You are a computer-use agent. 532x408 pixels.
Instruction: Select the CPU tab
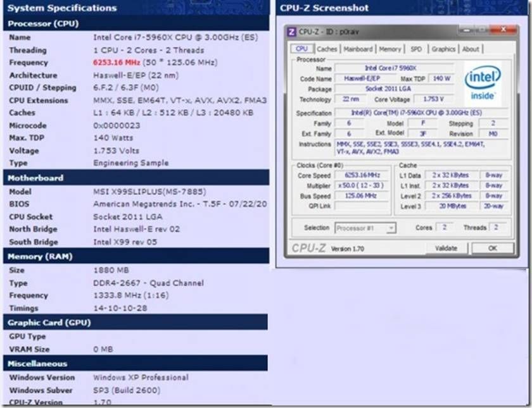click(x=302, y=47)
